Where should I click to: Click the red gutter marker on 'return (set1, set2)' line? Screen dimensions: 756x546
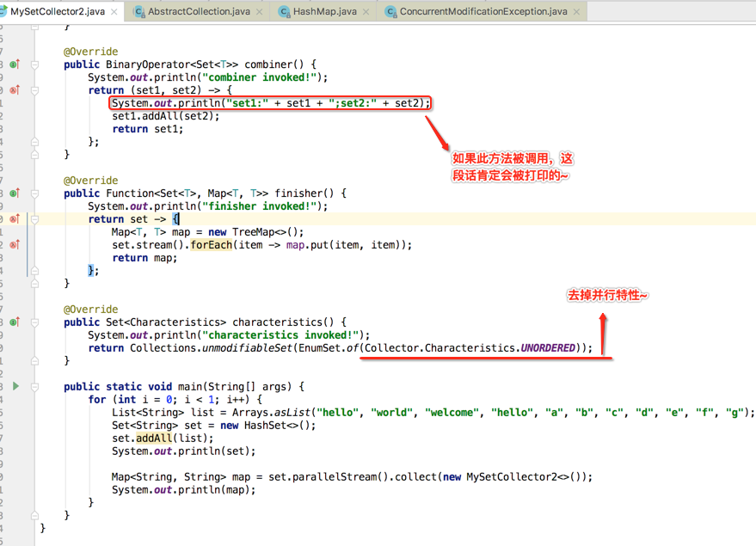15,90
